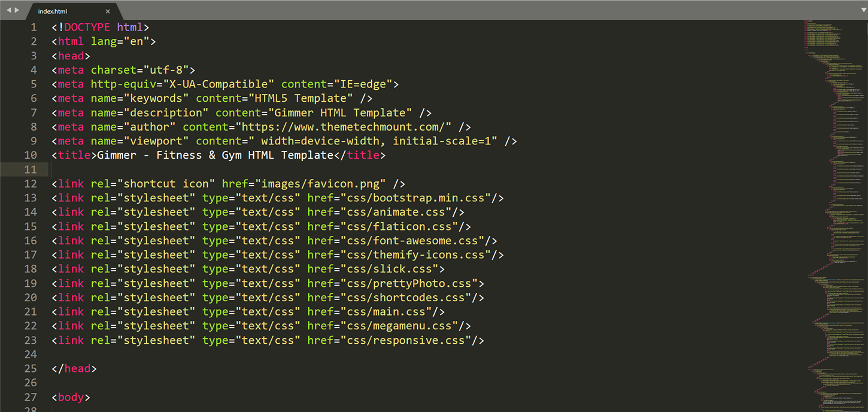This screenshot has height=412, width=868.
Task: Click the "css/megamenu.css" href value
Action: [399, 326]
